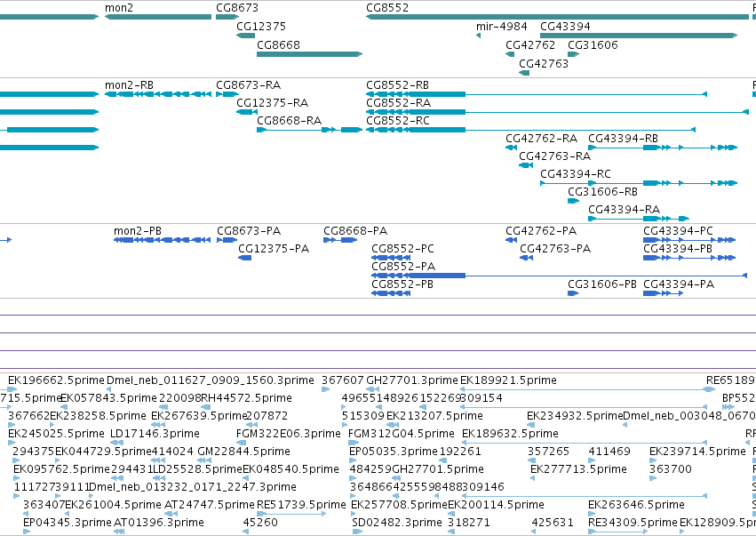
Task: Select the CG8668-PA protein label
Action: tap(355, 230)
